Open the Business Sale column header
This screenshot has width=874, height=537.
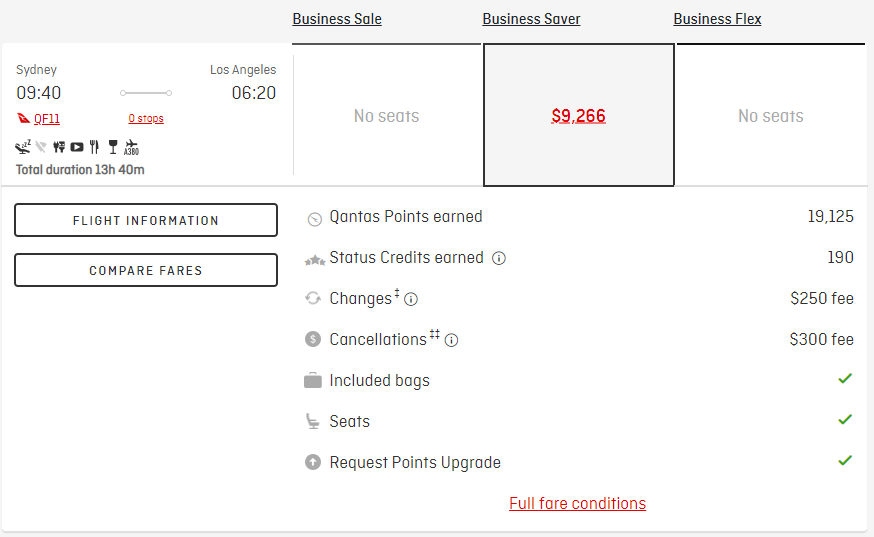337,19
